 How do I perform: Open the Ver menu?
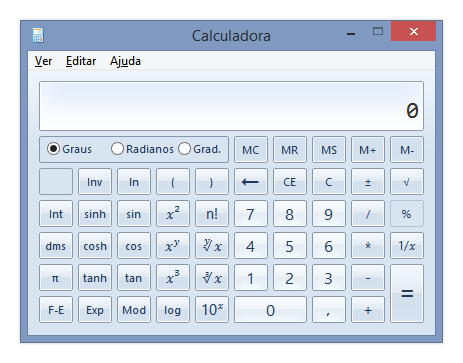pyautogui.click(x=43, y=61)
